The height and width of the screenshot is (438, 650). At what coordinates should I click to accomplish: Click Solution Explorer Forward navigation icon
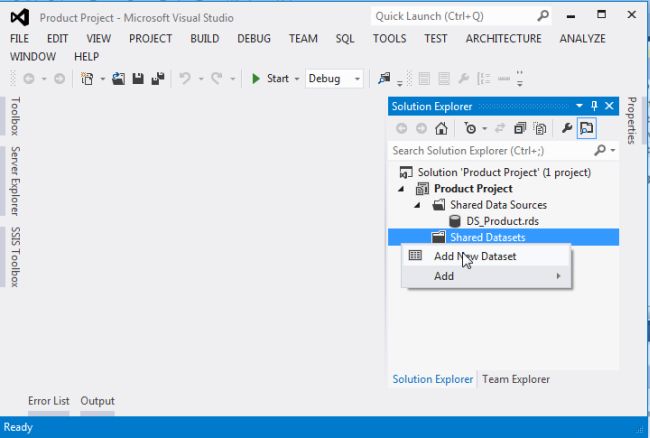point(421,128)
